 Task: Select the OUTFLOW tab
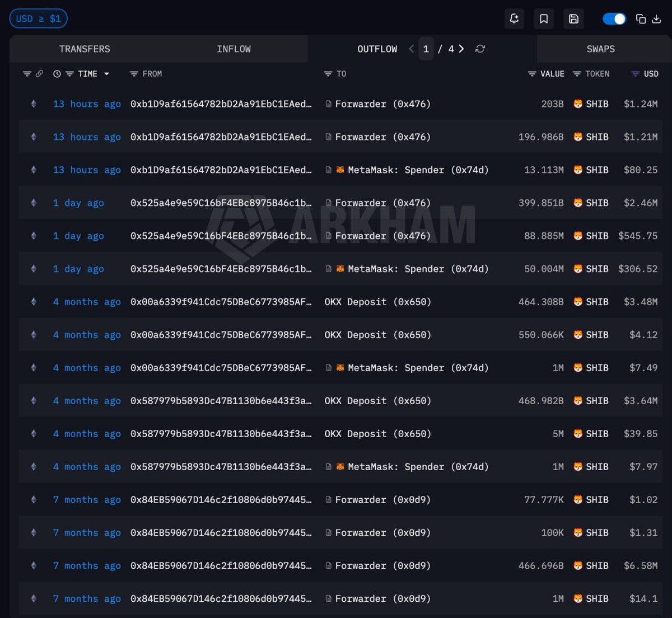tap(377, 49)
